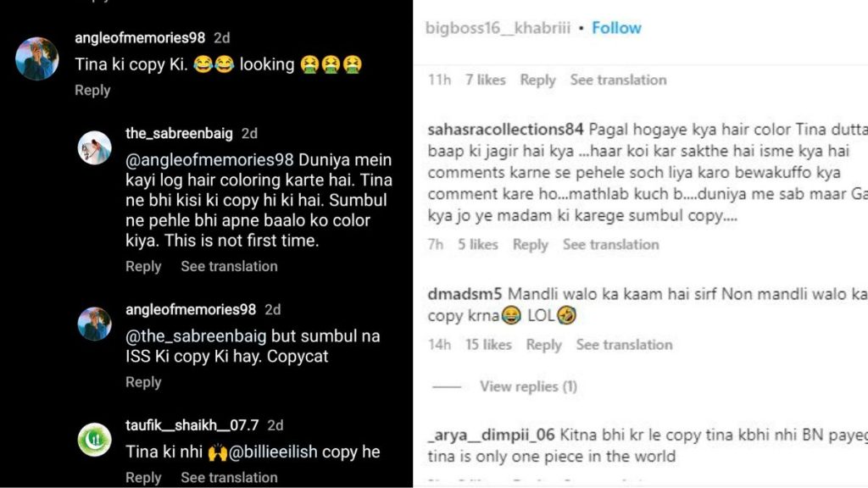This screenshot has width=868, height=488.
Task: Reply to sahasracollections84's comment
Action: 531,245
